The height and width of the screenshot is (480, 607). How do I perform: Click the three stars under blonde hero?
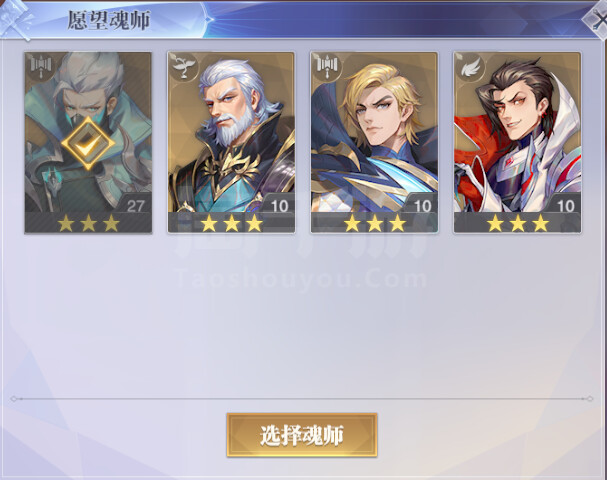[375, 223]
